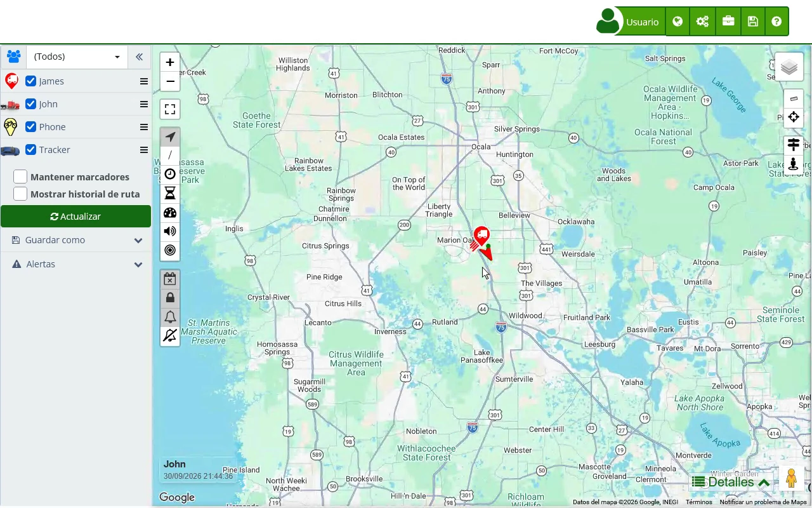
Task: Click the street view person marker icon
Action: pos(794,164)
